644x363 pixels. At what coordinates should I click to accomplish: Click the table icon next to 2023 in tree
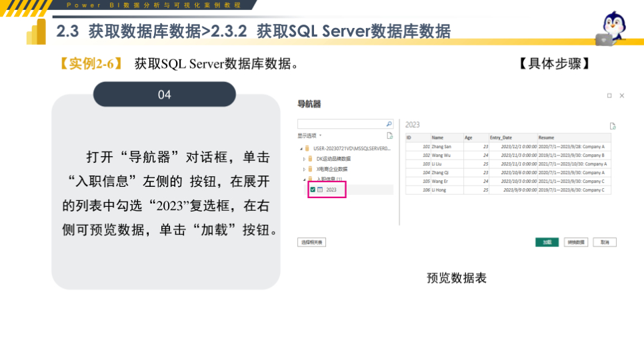(x=321, y=190)
